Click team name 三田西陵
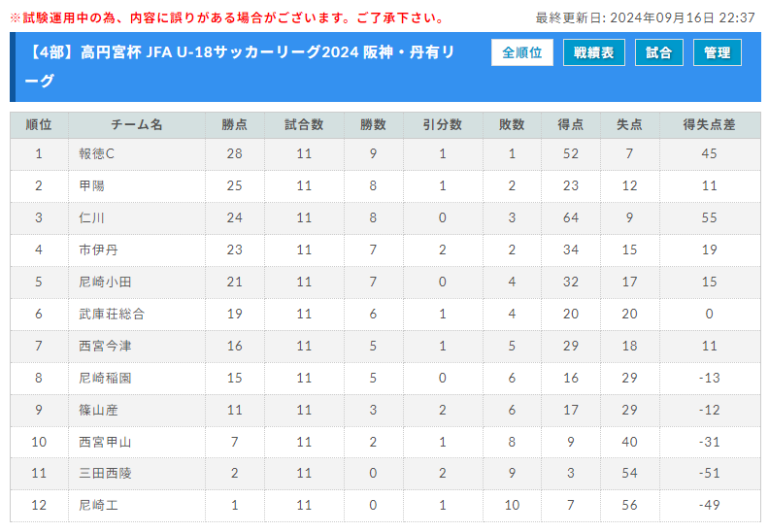This screenshot has width=769, height=532. tap(105, 473)
